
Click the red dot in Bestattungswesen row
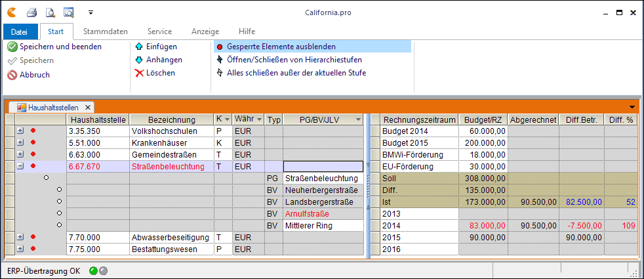coord(33,249)
